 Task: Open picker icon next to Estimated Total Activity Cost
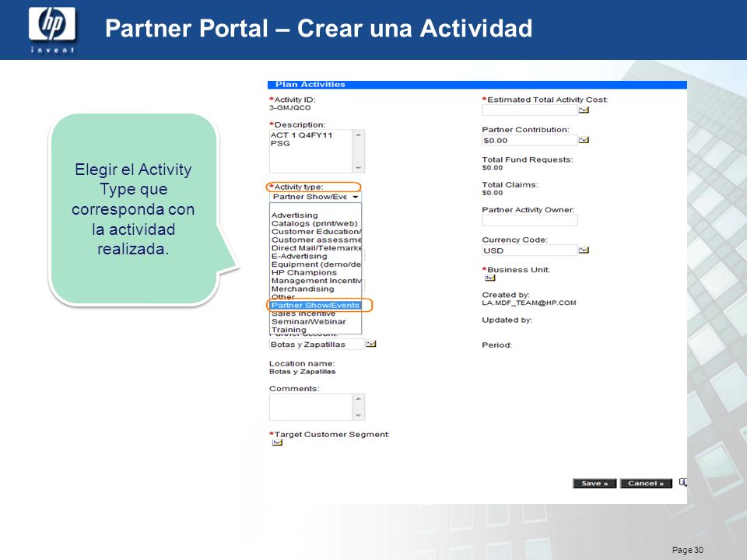coord(584,110)
